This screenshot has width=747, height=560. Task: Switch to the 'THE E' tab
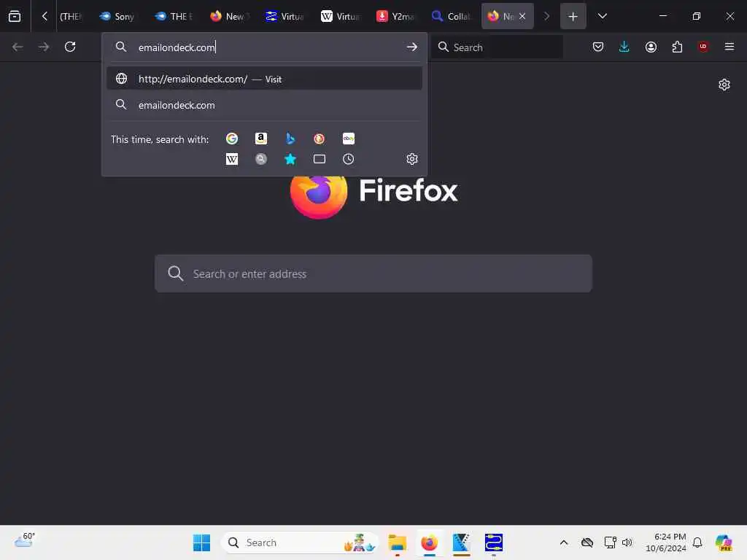174,16
